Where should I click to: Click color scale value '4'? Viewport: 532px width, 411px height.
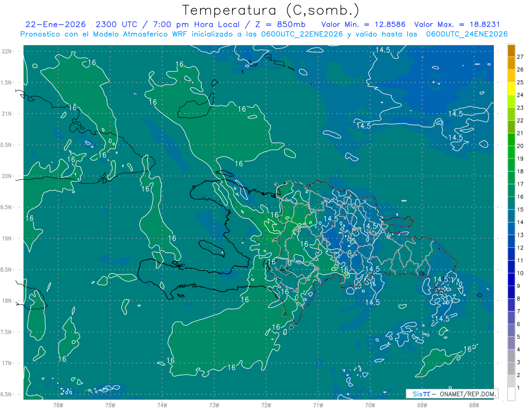pos(519,350)
